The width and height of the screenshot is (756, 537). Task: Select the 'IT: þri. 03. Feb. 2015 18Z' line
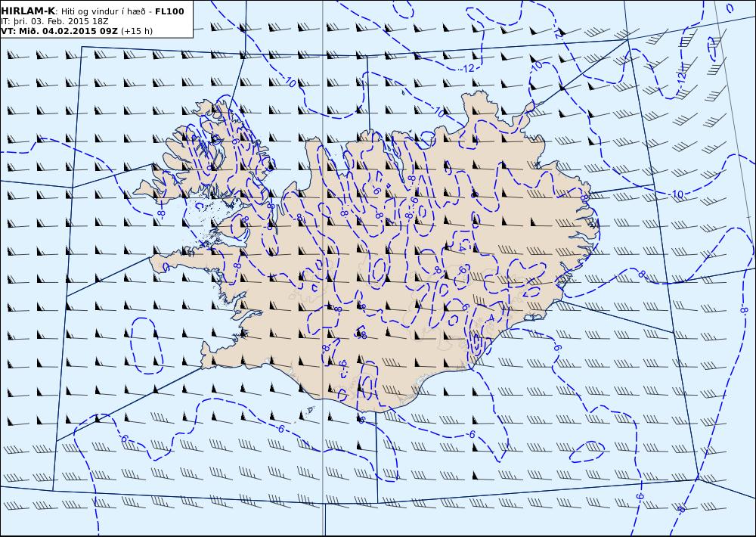[x=54, y=22]
